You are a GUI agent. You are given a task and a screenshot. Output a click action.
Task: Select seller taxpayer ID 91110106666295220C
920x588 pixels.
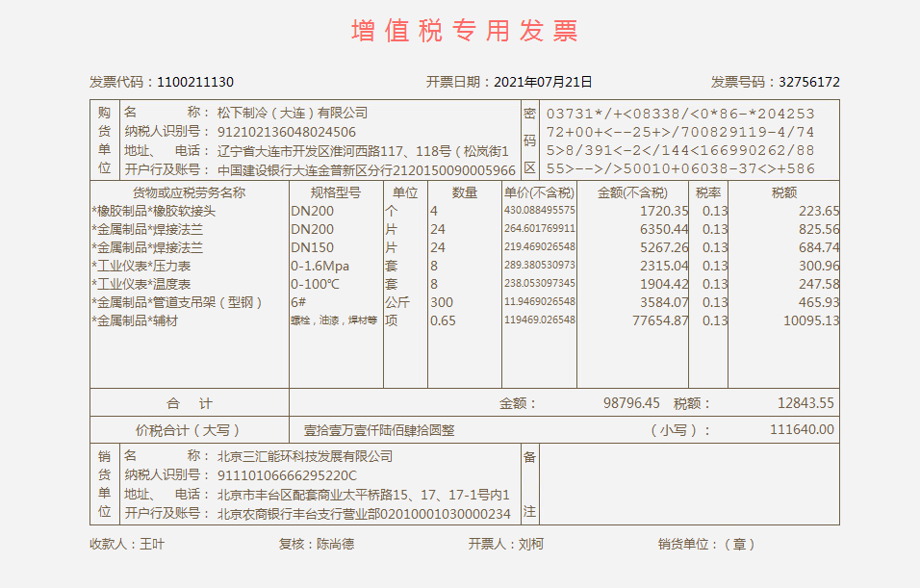(x=286, y=475)
